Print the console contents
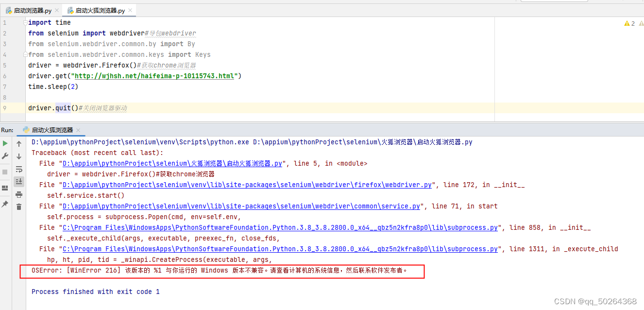Viewport: 644px width, 310px height. [x=19, y=194]
